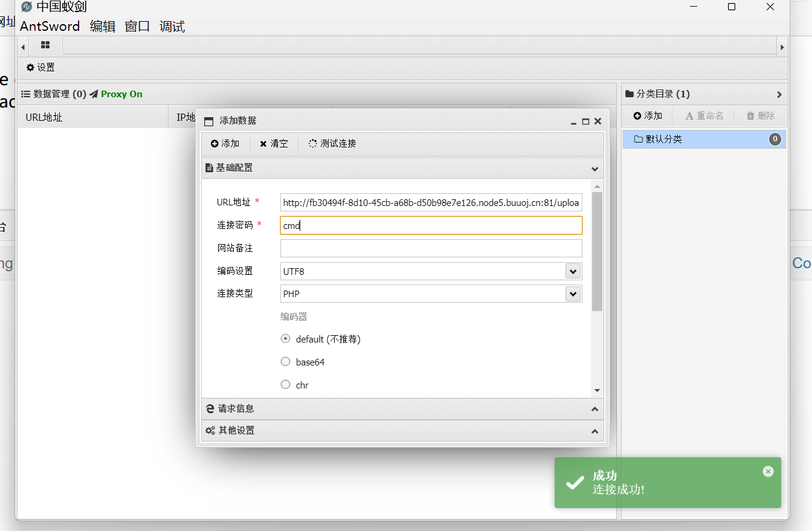Dismiss the 成功 notification
This screenshot has height=531, width=812.
(x=768, y=471)
